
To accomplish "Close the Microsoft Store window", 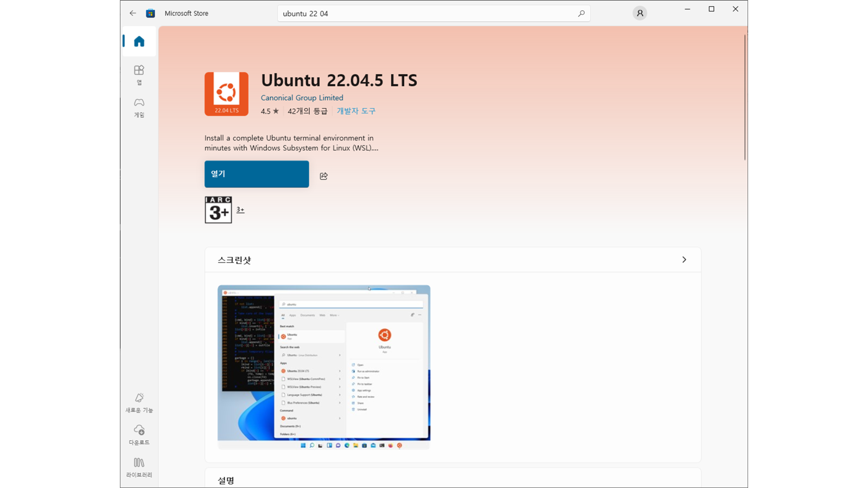I will point(735,9).
